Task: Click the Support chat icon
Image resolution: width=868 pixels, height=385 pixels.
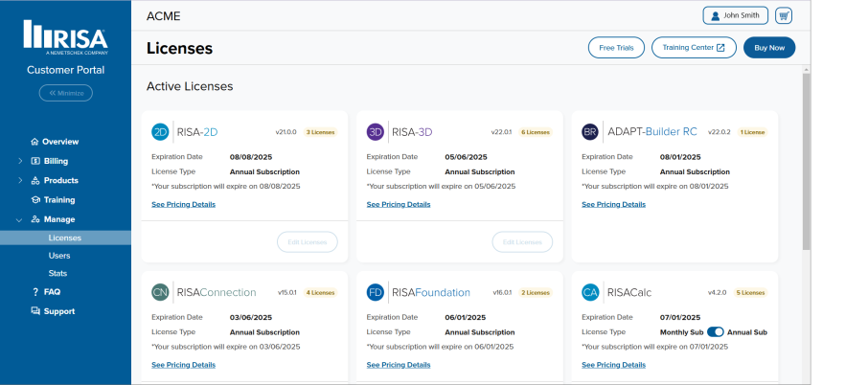Action: click(35, 311)
